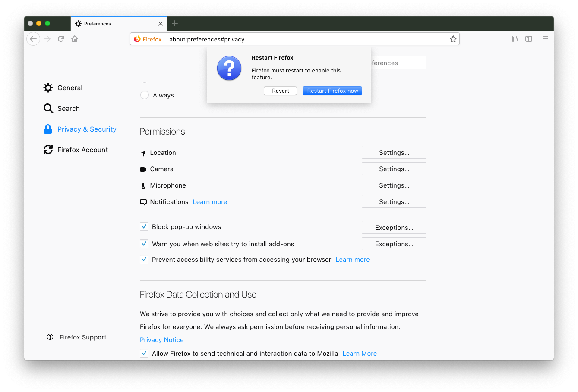
Task: Click Revert in restart dialog
Action: point(281,91)
